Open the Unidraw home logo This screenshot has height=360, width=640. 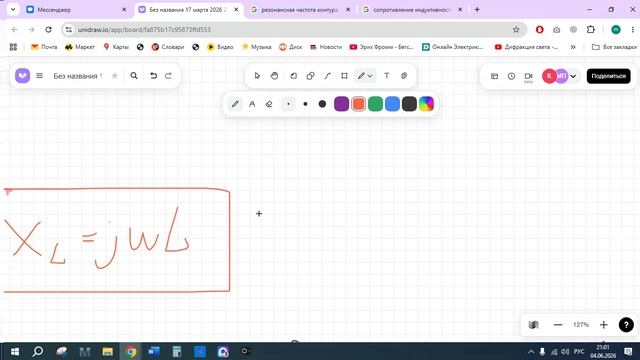point(22,76)
